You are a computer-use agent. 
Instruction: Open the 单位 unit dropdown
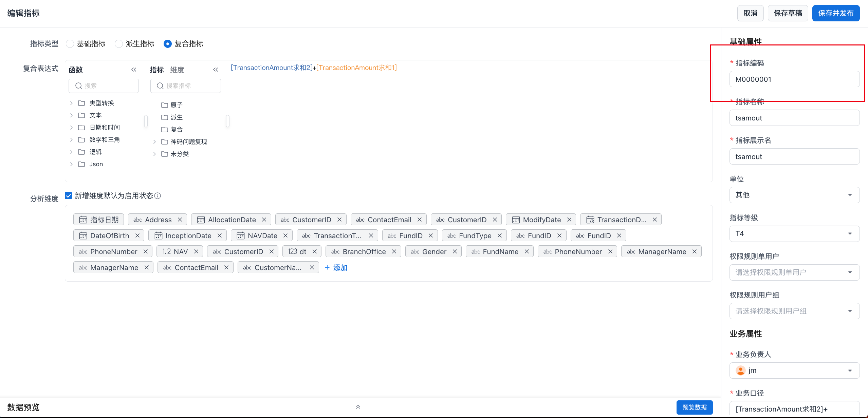click(x=794, y=195)
